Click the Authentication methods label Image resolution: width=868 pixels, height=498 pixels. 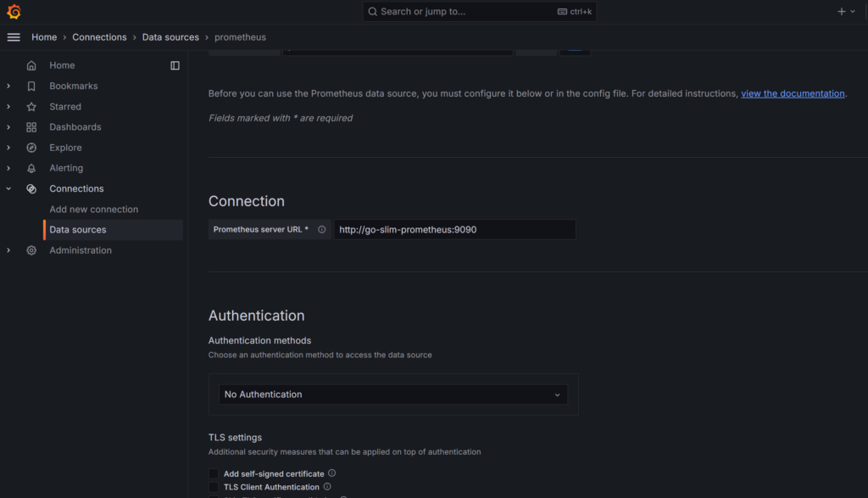(x=259, y=340)
